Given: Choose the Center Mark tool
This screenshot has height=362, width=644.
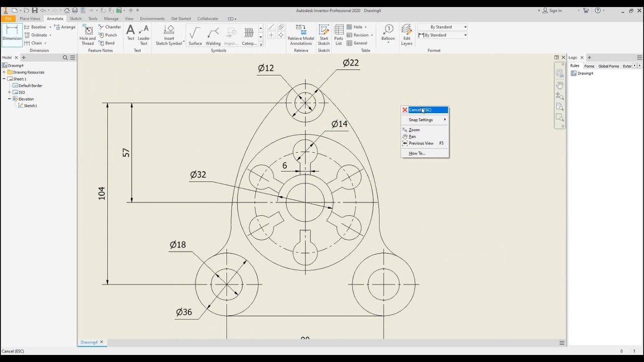Looking at the screenshot, I should point(271,35).
